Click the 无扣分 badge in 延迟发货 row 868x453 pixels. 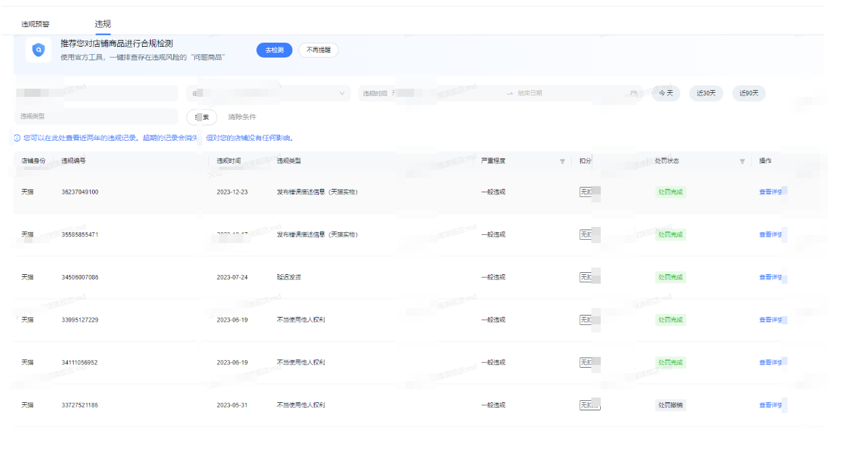click(589, 277)
